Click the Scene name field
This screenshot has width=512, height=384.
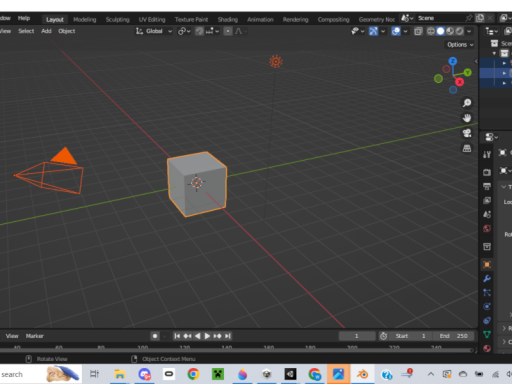click(x=441, y=18)
